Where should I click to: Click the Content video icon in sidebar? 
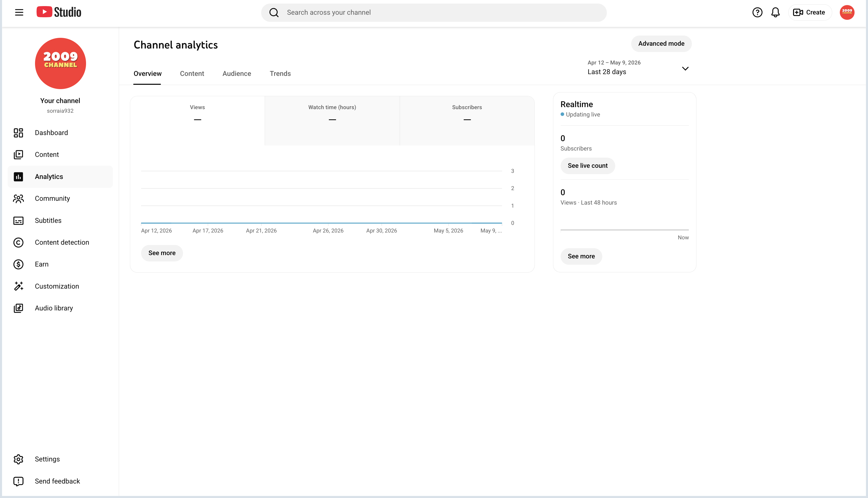19,155
